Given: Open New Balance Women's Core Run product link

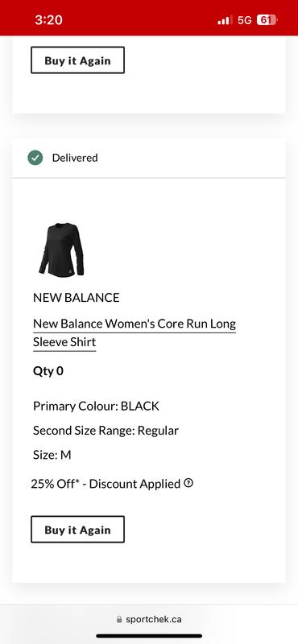Looking at the screenshot, I should click(135, 332).
